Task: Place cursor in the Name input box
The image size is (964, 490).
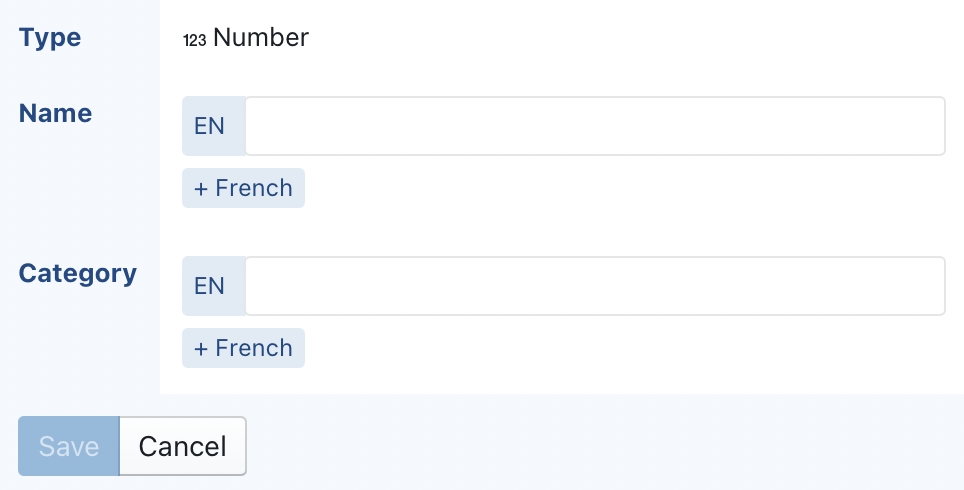Action: pyautogui.click(x=595, y=126)
